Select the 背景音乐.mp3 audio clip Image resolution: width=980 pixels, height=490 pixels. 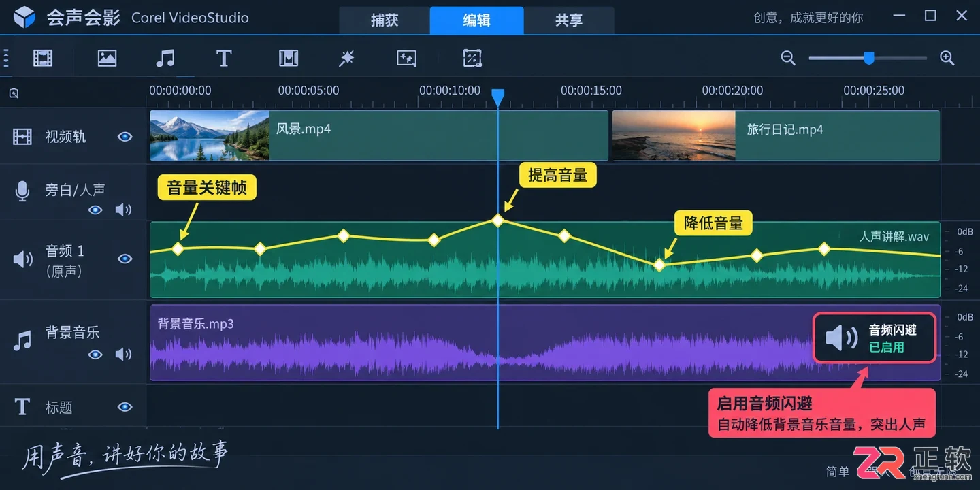(544, 342)
